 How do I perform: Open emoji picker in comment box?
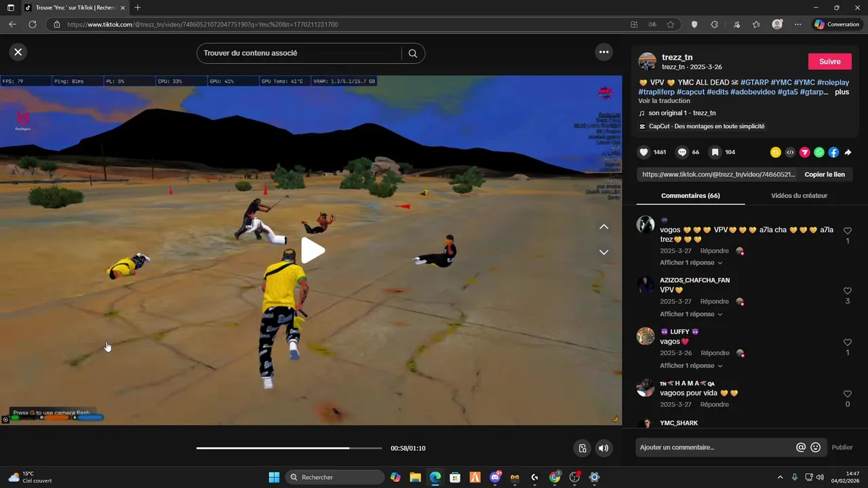[x=816, y=447]
